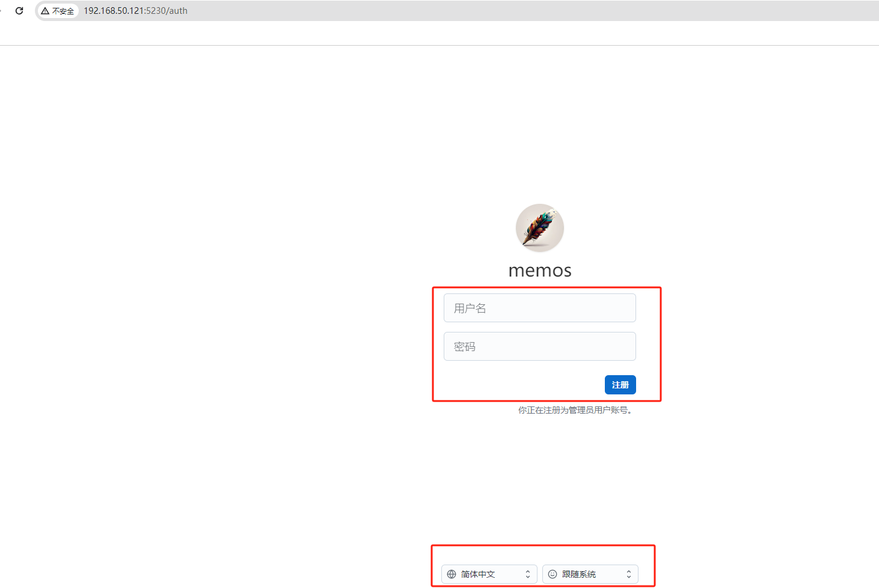Click the browser reload icon
Viewport: 879px width, 588px height.
click(x=19, y=11)
